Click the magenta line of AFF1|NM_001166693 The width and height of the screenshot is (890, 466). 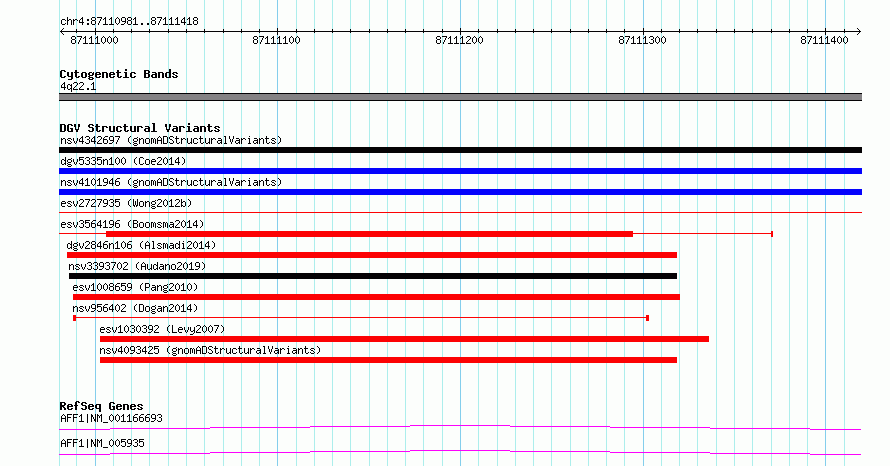(x=460, y=427)
